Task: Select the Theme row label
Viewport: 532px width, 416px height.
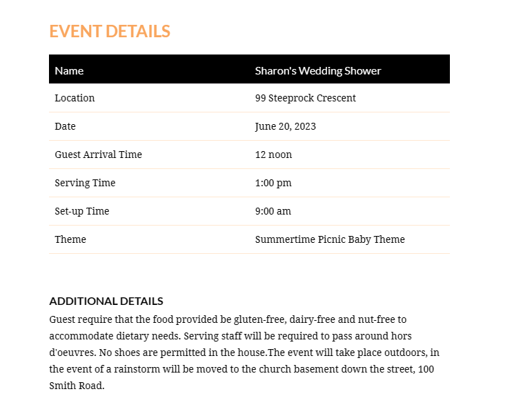Action: 70,239
